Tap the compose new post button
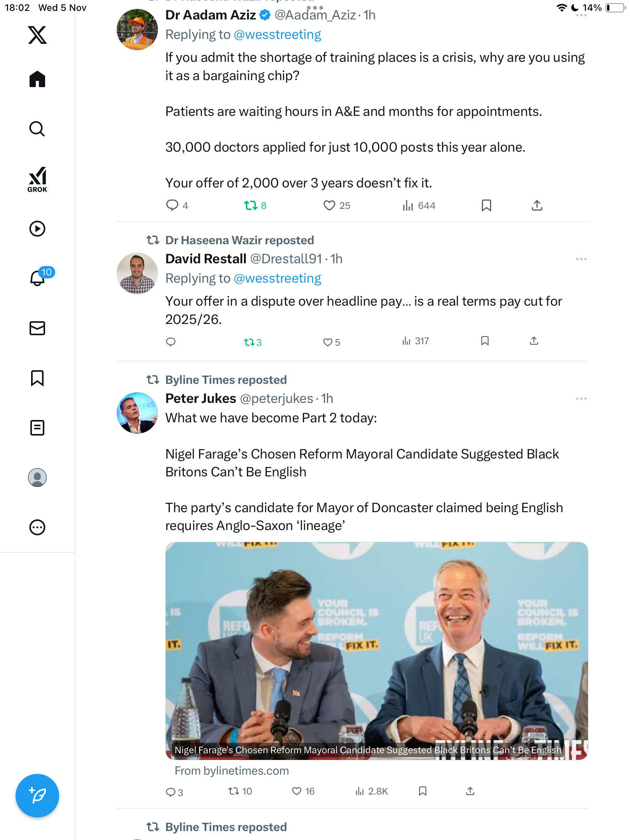 pyautogui.click(x=37, y=795)
